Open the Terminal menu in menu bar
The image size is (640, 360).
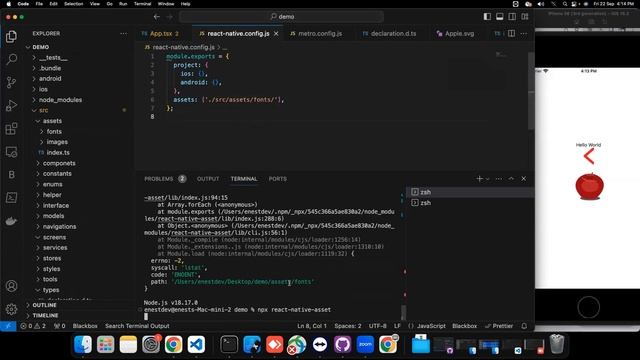[142, 4]
